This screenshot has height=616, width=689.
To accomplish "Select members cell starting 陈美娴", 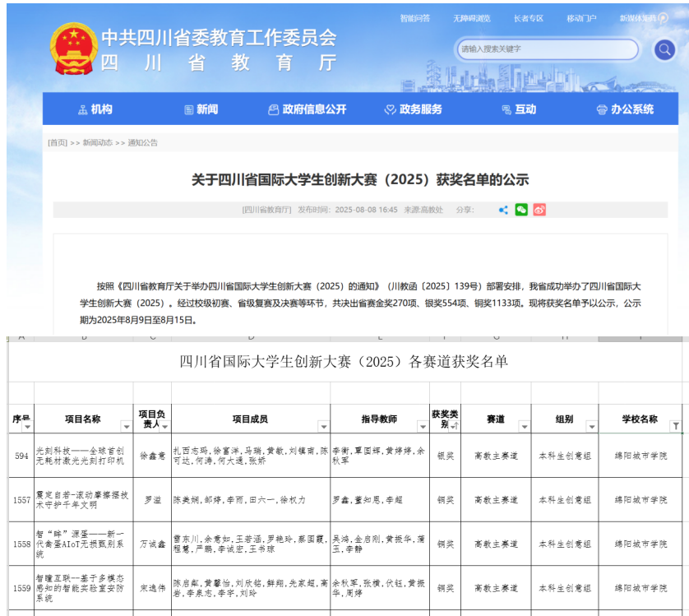I will click(251, 500).
